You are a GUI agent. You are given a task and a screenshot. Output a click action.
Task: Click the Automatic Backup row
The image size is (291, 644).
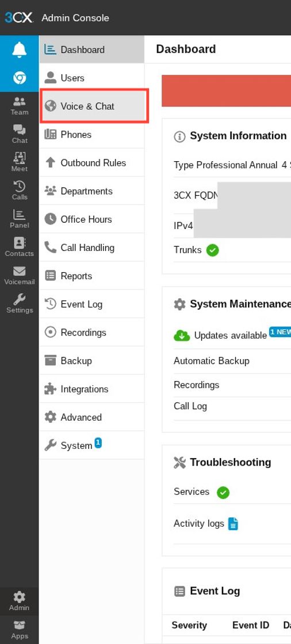click(232, 361)
